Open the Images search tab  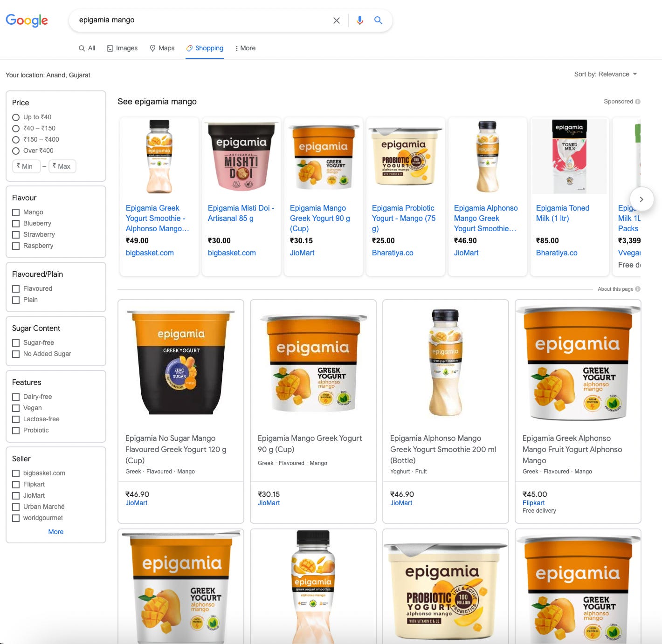click(122, 48)
